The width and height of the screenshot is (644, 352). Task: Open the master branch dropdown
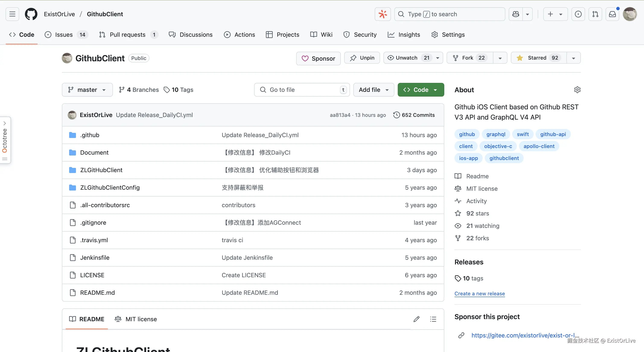[87, 90]
